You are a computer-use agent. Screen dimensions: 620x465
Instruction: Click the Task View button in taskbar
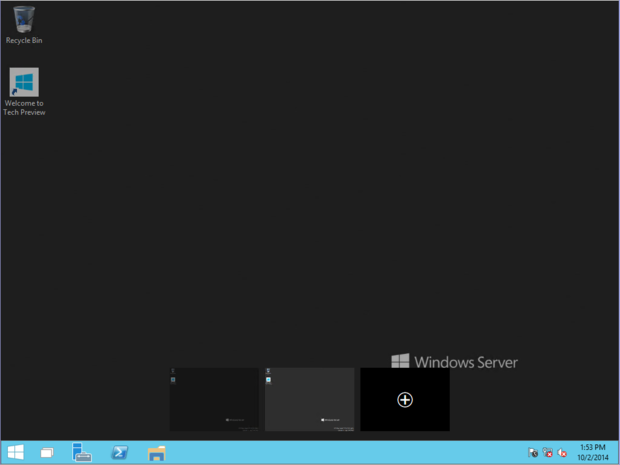(47, 452)
